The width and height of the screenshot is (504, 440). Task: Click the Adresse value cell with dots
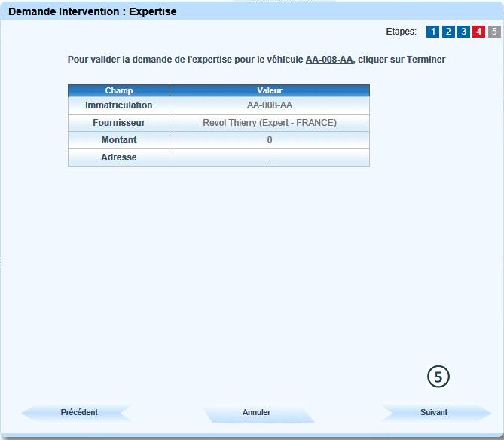point(270,157)
